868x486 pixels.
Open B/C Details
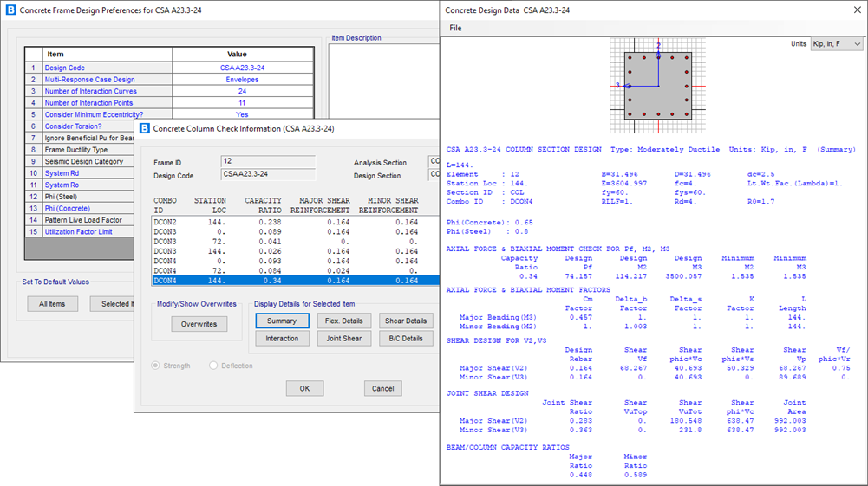pyautogui.click(x=405, y=339)
